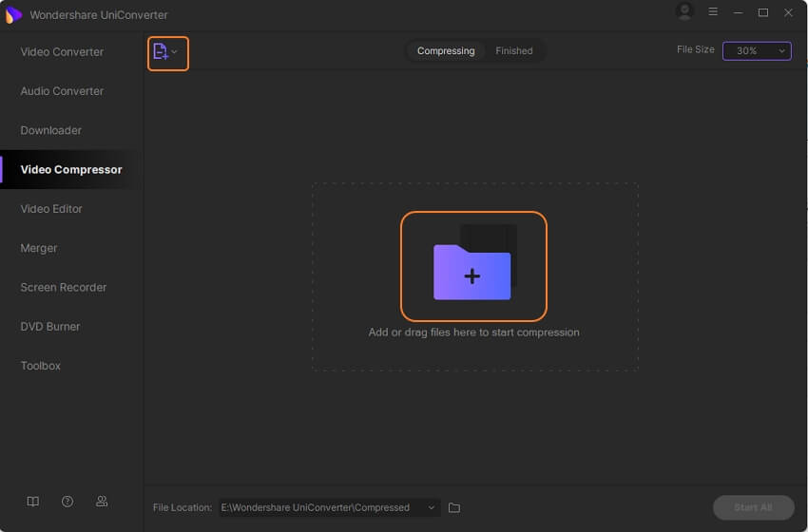Click the dashed drop zone area text
808x532 pixels.
point(473,332)
